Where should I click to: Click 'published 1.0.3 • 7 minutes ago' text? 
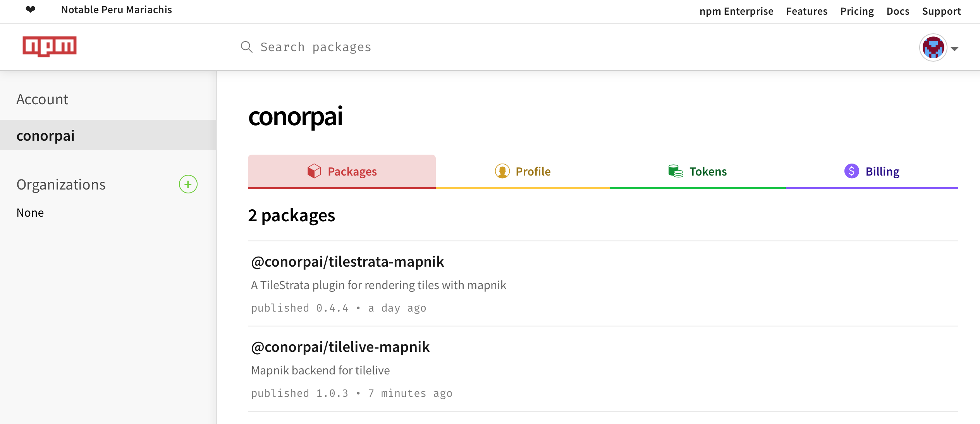(x=352, y=393)
